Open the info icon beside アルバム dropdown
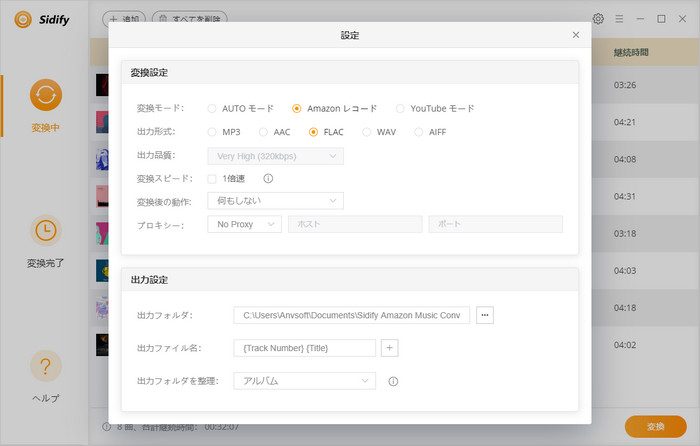Screen dimensions: 700x446 coord(393,381)
